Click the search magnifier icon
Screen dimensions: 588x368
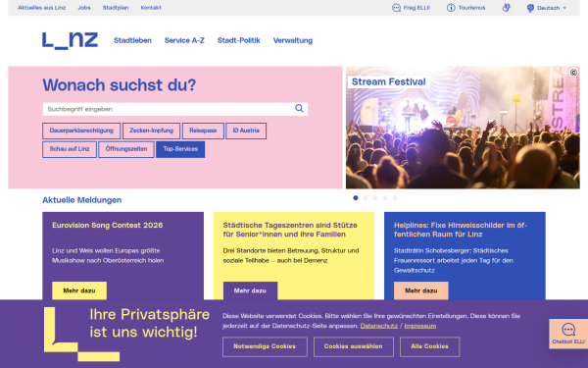299,109
